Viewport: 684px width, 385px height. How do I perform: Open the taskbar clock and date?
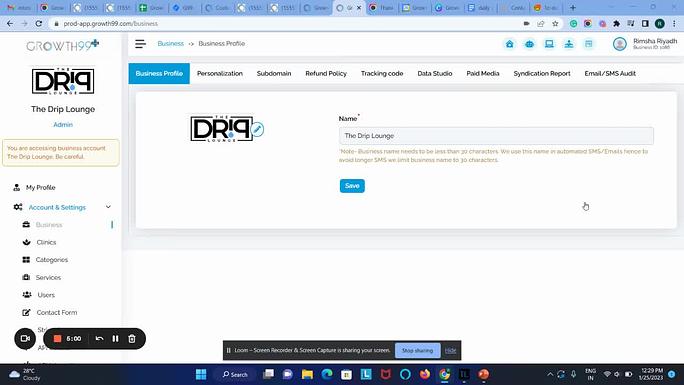click(650, 374)
